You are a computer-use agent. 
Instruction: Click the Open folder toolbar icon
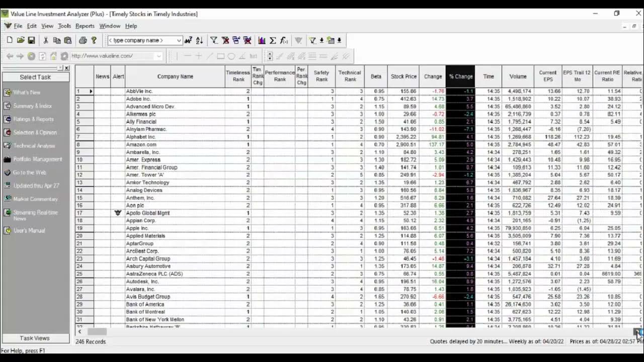[x=21, y=40]
